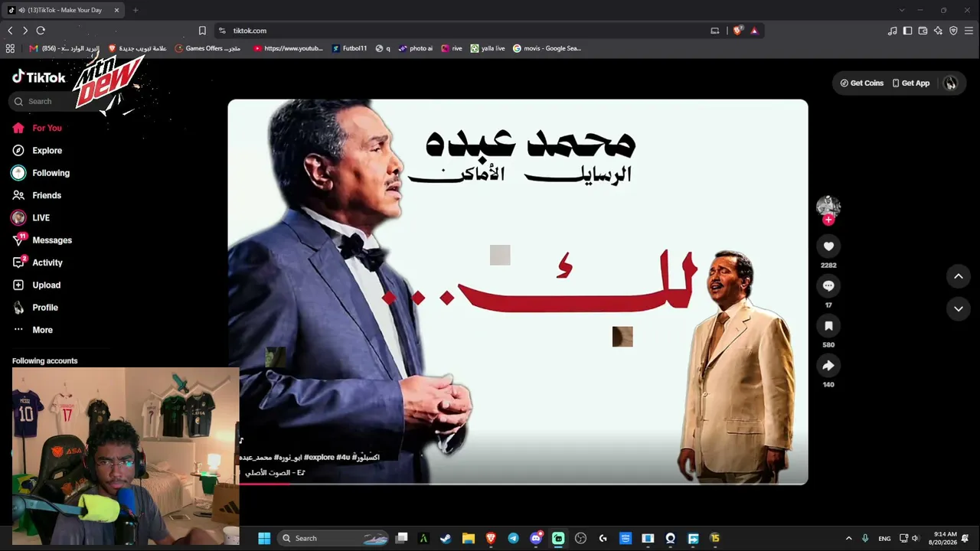
Task: Open the Brave Leo AI icon
Action: tap(938, 31)
